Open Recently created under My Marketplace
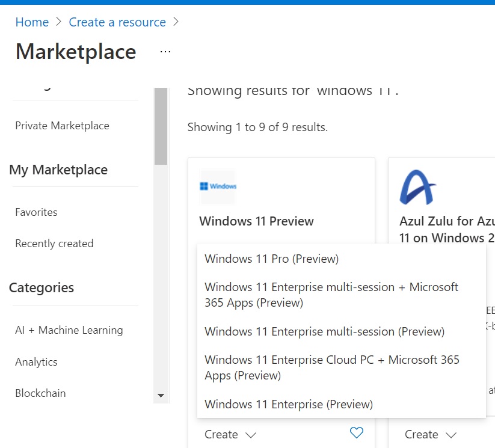Viewport: 495px width, 448px height. (54, 244)
